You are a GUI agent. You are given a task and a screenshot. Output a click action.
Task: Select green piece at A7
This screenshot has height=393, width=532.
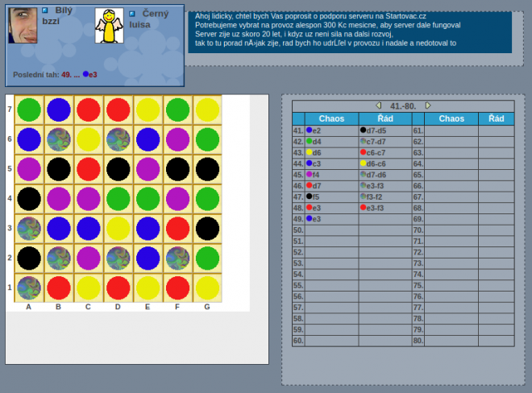tap(29, 110)
